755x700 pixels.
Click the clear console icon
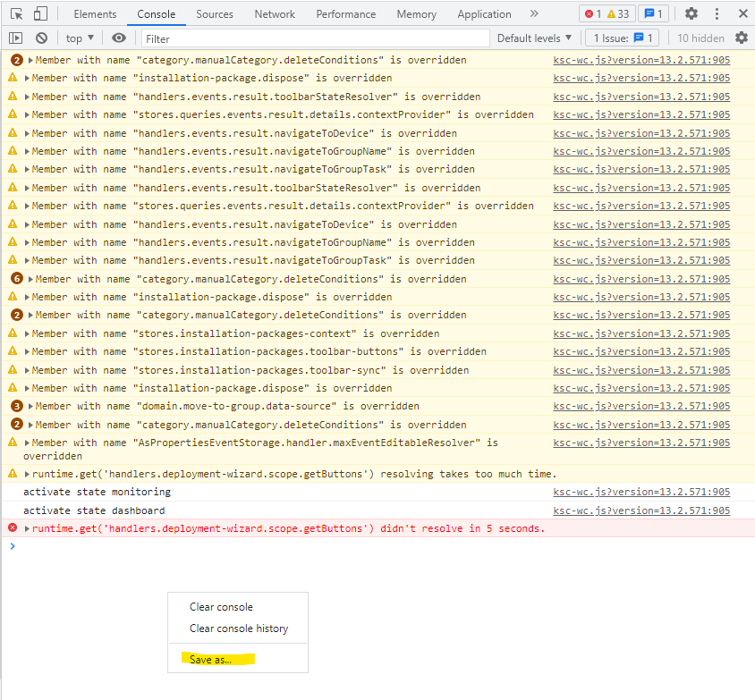41,38
